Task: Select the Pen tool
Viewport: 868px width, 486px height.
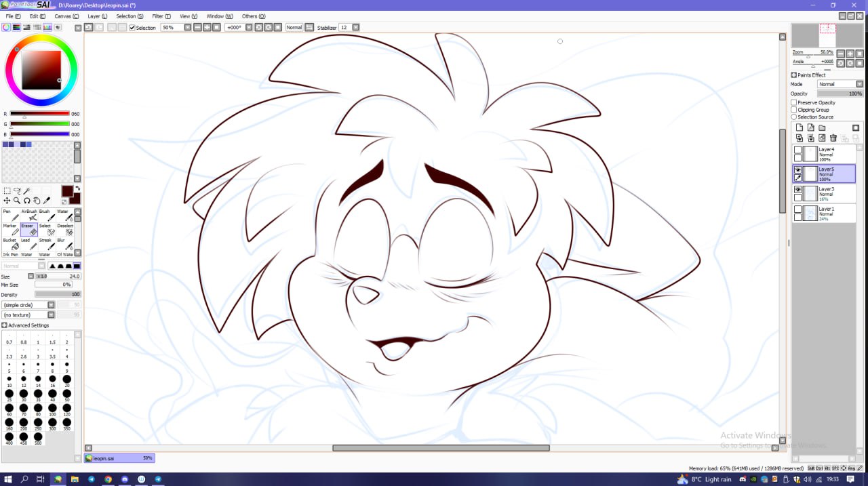Action: click(11, 216)
